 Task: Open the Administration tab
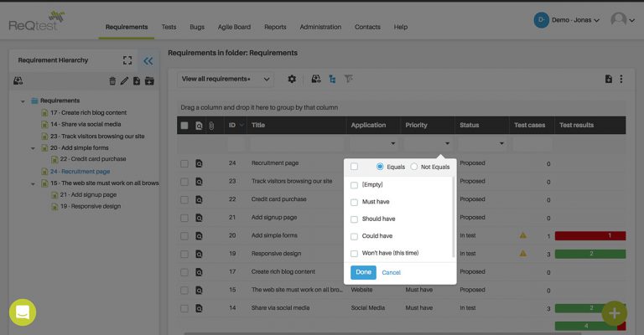320,27
